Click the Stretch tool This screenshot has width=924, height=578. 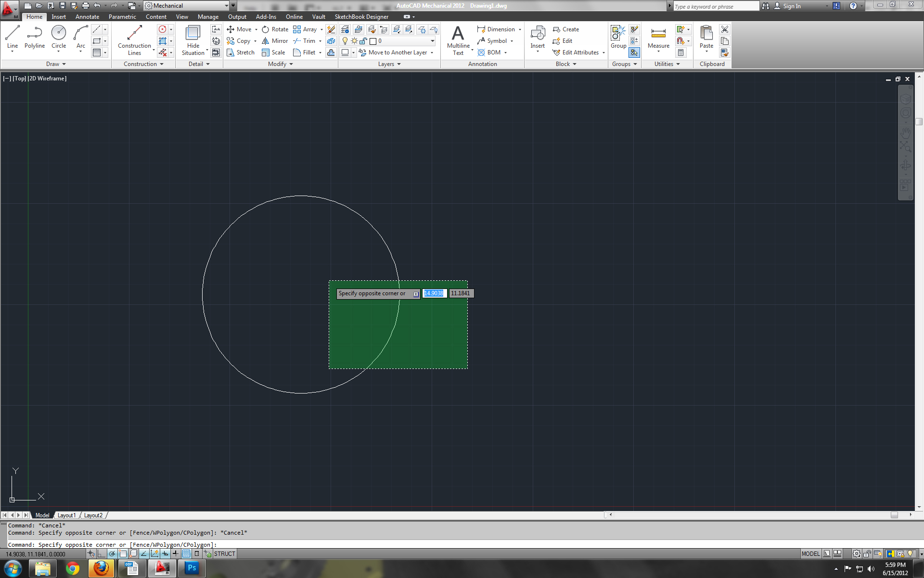pos(241,53)
